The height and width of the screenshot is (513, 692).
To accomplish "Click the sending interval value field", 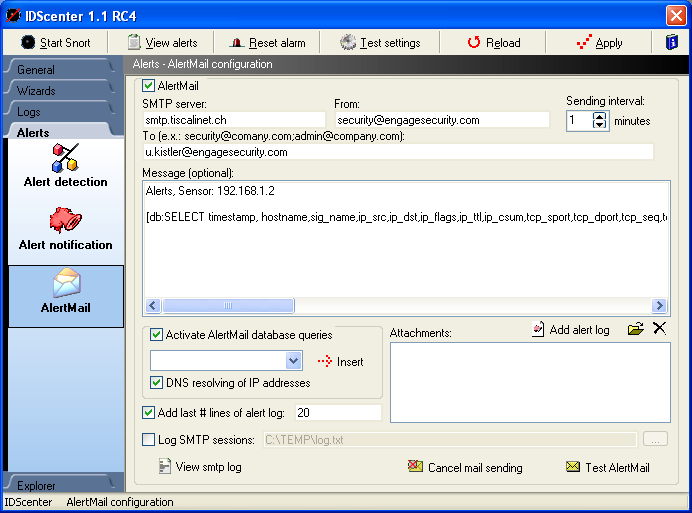I will tap(580, 121).
